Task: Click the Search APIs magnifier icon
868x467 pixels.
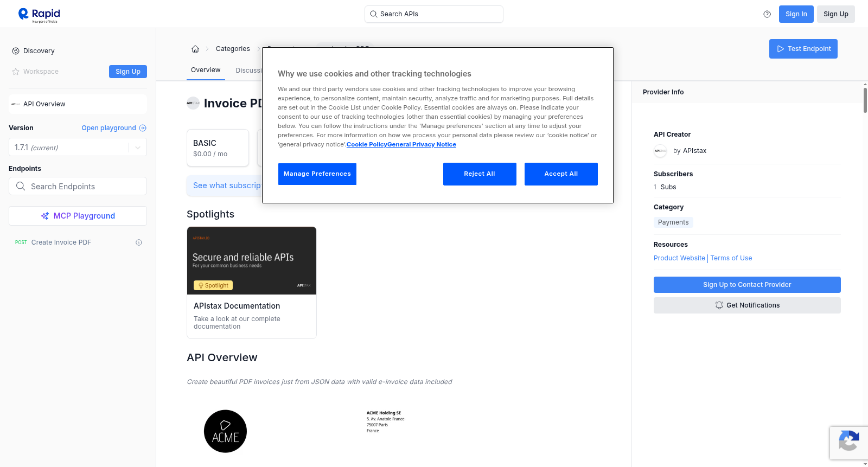Action: coord(374,14)
